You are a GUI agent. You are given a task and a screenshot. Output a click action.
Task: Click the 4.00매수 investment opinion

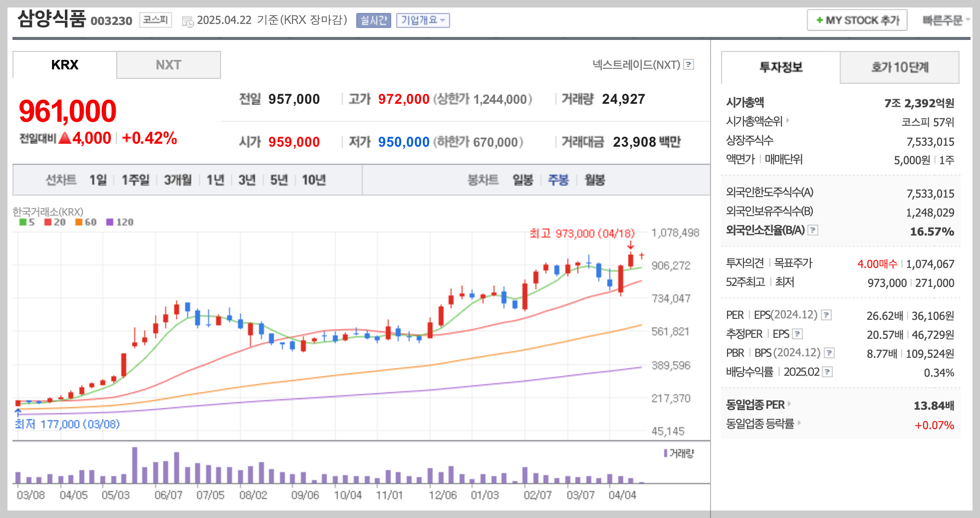click(877, 264)
